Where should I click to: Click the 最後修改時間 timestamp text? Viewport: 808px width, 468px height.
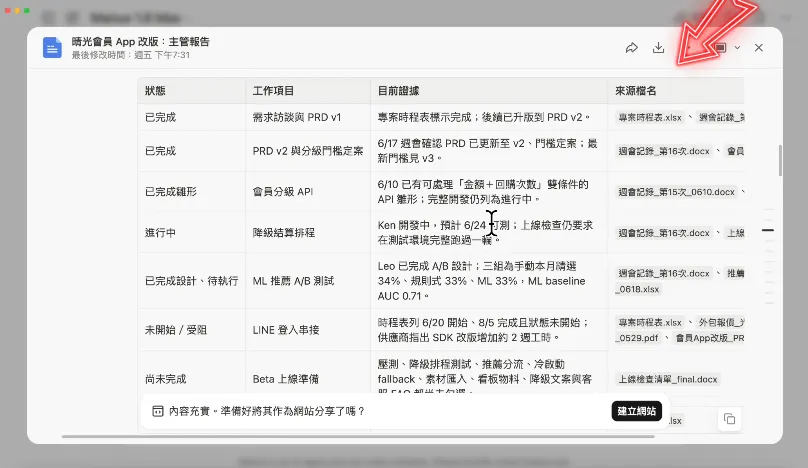[x=131, y=55]
